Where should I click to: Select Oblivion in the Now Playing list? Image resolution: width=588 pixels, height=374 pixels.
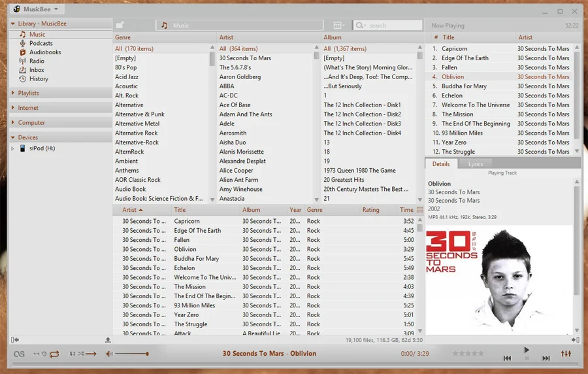(x=500, y=76)
